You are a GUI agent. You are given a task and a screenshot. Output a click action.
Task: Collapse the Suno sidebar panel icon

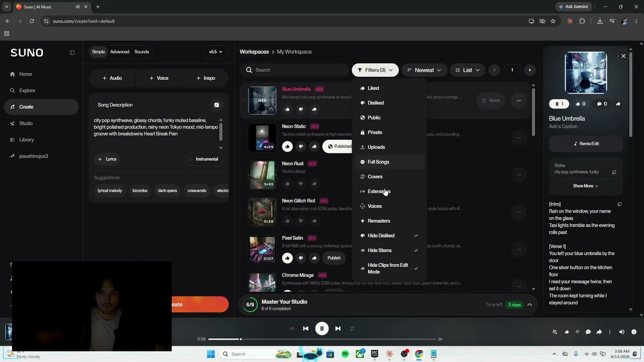point(72,52)
